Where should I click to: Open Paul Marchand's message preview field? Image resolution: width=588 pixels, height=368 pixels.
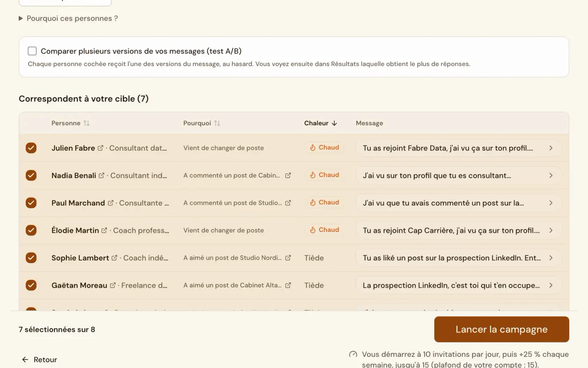click(x=458, y=203)
